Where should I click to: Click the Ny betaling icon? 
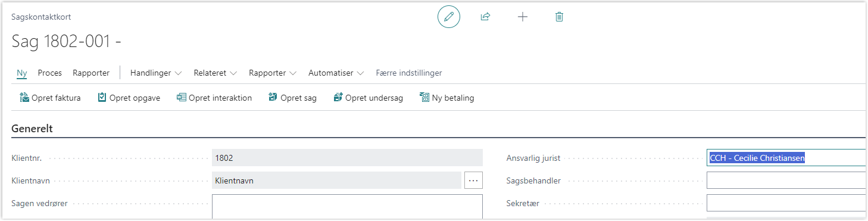[424, 98]
